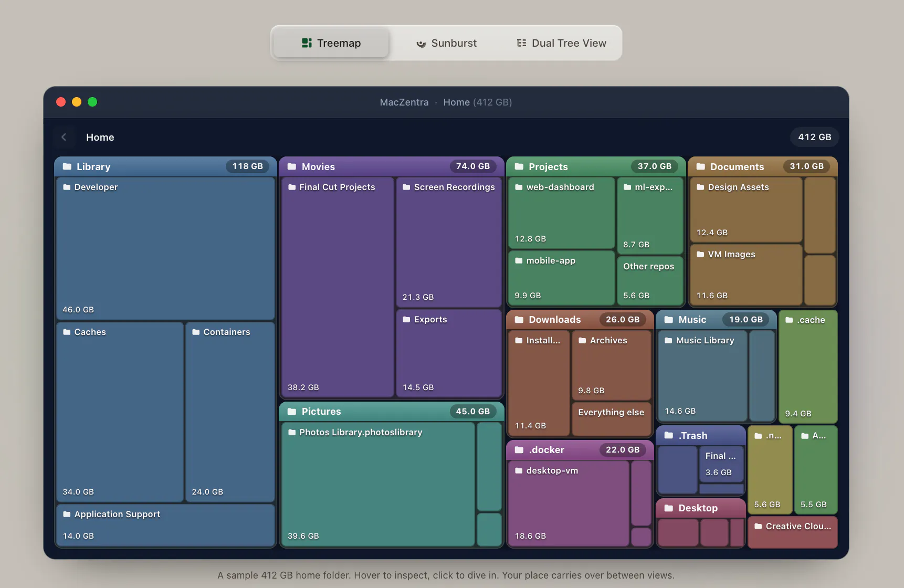
Task: Click the .cache folder icon
Action: [x=789, y=320]
